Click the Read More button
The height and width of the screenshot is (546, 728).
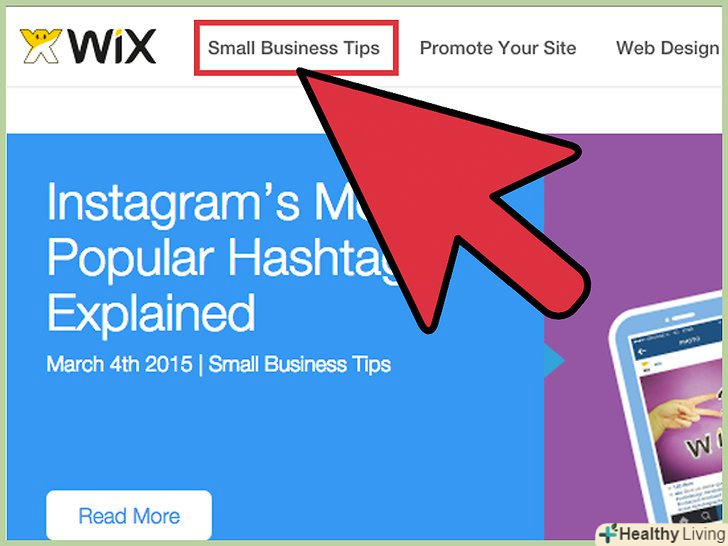coord(129,515)
